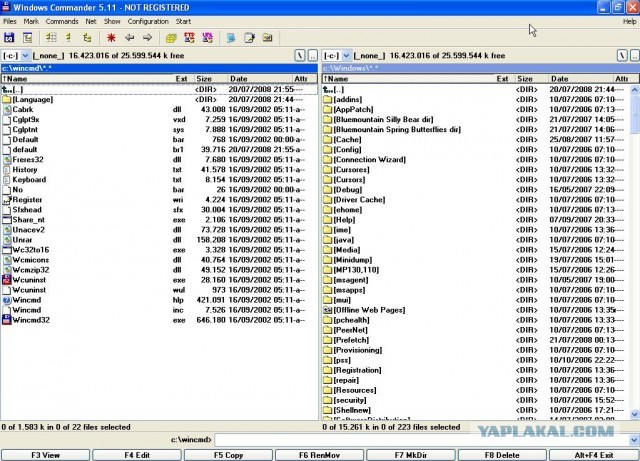Show the directory tree view icon
Image resolution: width=640 pixels, height=461 pixels.
pos(87,38)
